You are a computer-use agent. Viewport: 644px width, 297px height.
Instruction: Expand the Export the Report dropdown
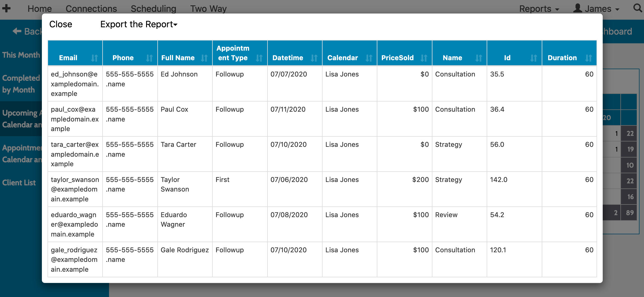[x=139, y=24]
